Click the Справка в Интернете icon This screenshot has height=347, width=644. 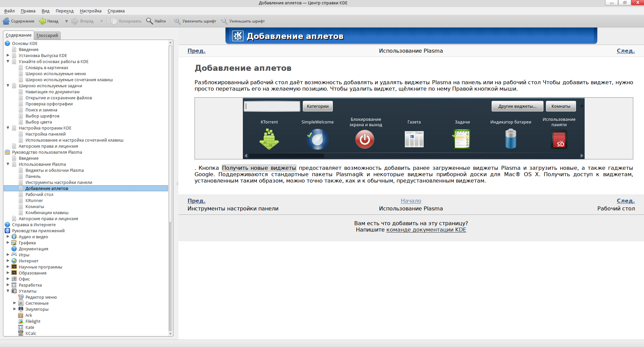tap(7, 225)
